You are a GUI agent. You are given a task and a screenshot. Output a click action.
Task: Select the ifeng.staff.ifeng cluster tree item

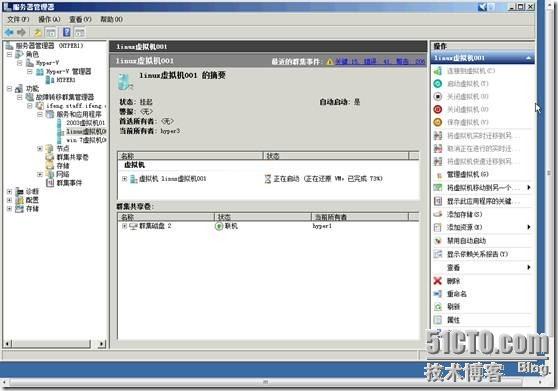76,106
